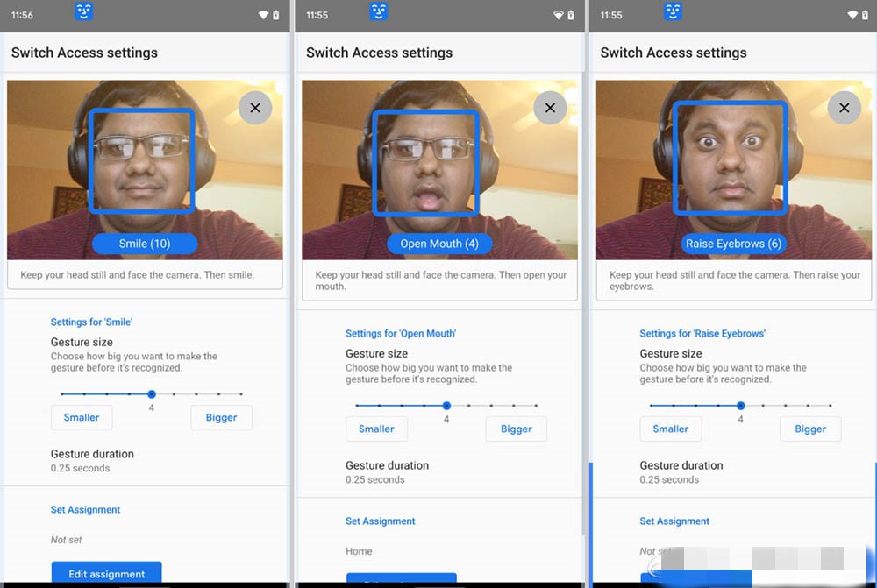This screenshot has height=588, width=877.
Task: Tap the Raise Eyebrows (6) gesture label
Action: point(734,244)
